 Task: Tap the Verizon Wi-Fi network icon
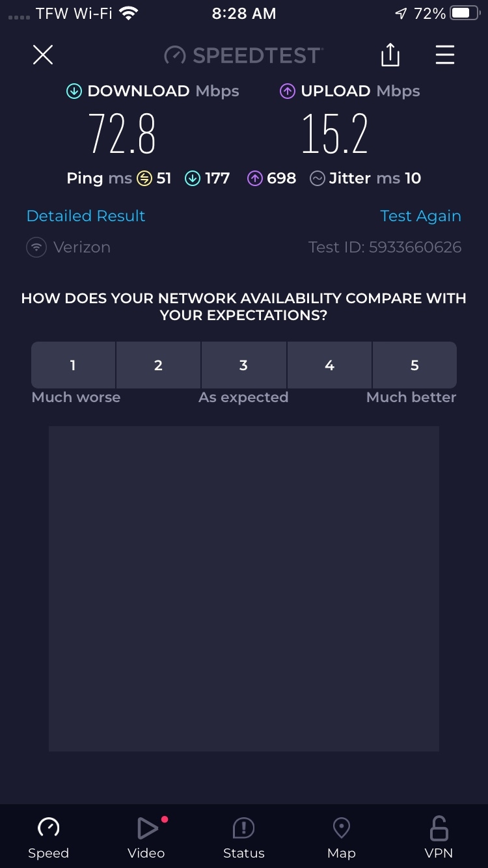tap(36, 247)
